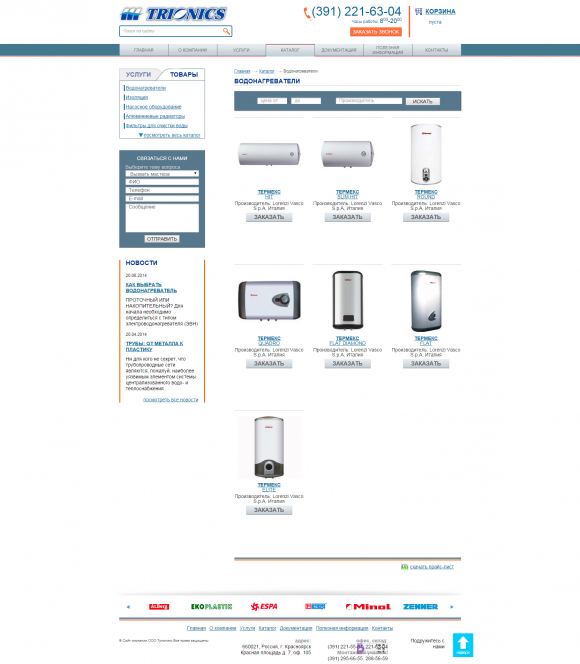Open the Термекс FLAT title link

click(426, 341)
